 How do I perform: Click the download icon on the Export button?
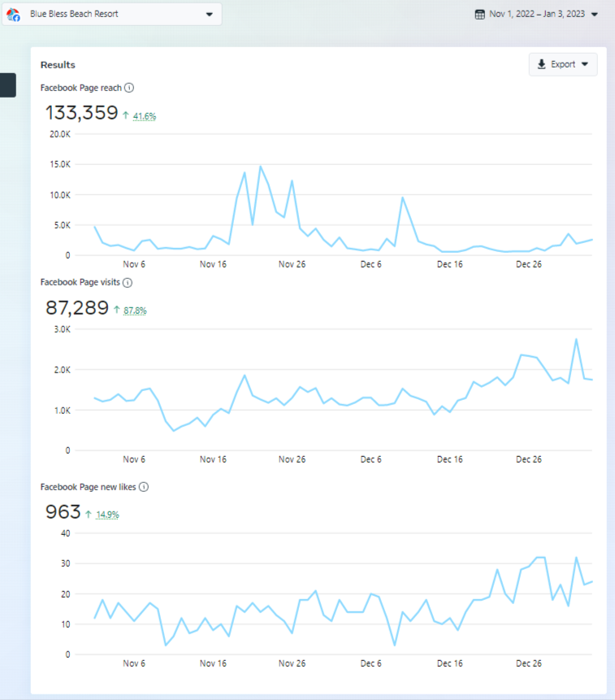542,64
